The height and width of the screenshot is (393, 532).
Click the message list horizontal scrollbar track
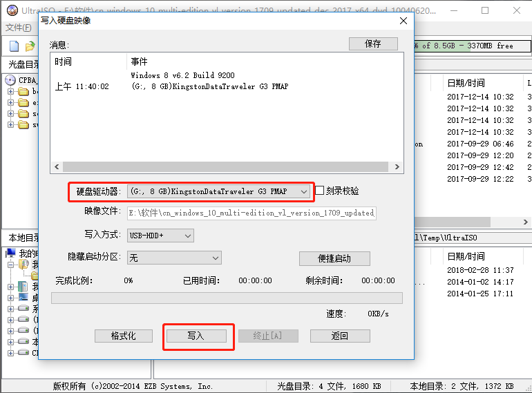click(x=226, y=167)
